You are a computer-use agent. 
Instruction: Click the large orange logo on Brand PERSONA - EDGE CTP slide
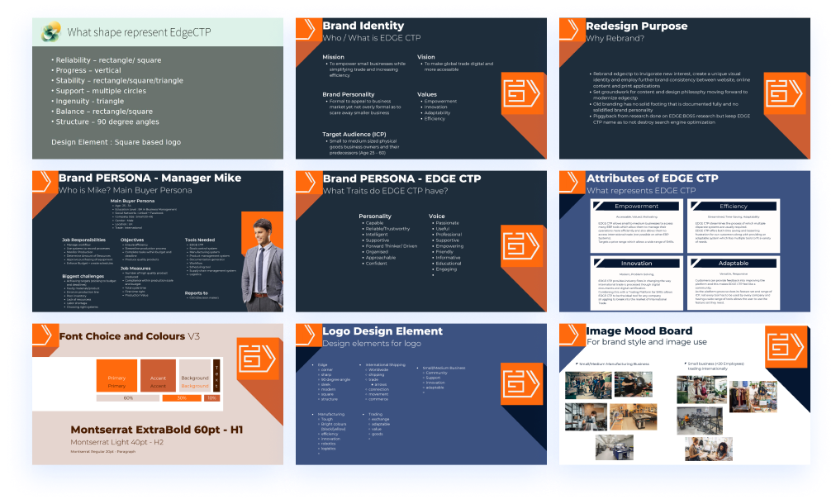point(522,246)
